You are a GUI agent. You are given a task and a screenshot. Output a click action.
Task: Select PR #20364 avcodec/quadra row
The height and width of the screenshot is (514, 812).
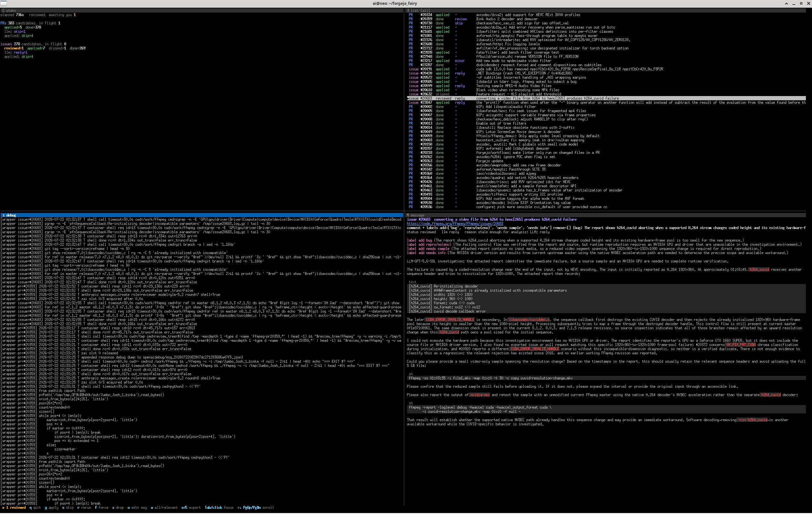click(606, 178)
